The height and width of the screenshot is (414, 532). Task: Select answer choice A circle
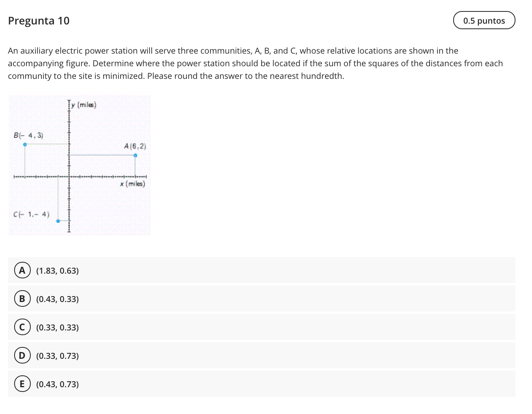(22, 270)
